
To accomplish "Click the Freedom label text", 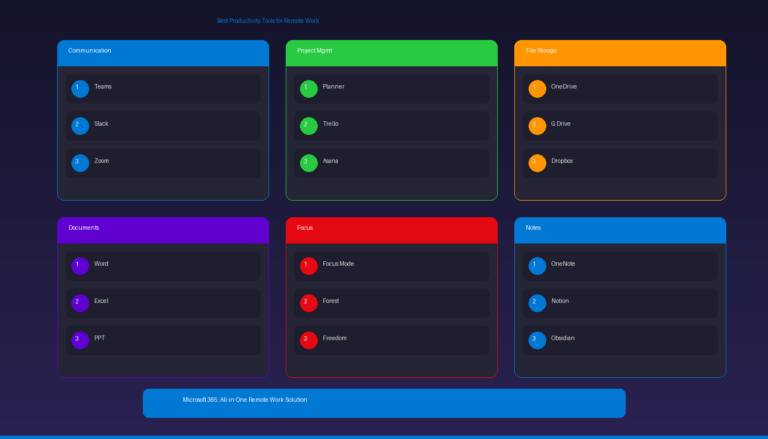I will 335,339.
